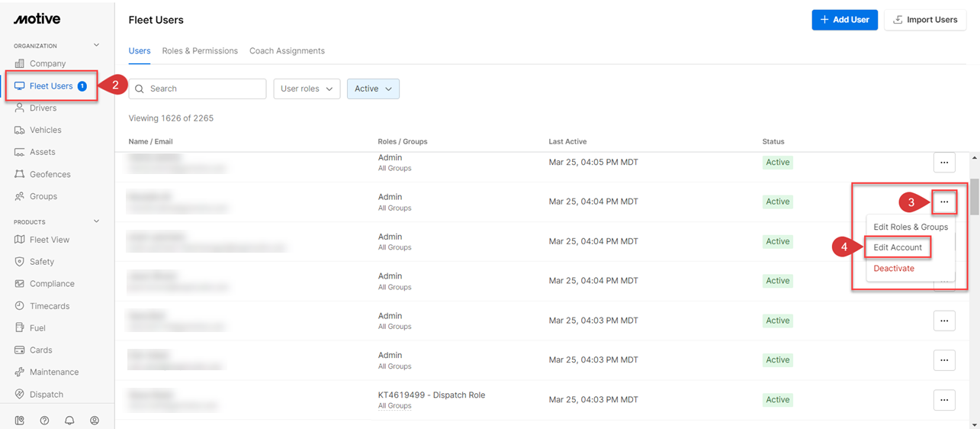This screenshot has height=429, width=980.
Task: Click the 'Fleet Users' page heading
Action: click(156, 20)
